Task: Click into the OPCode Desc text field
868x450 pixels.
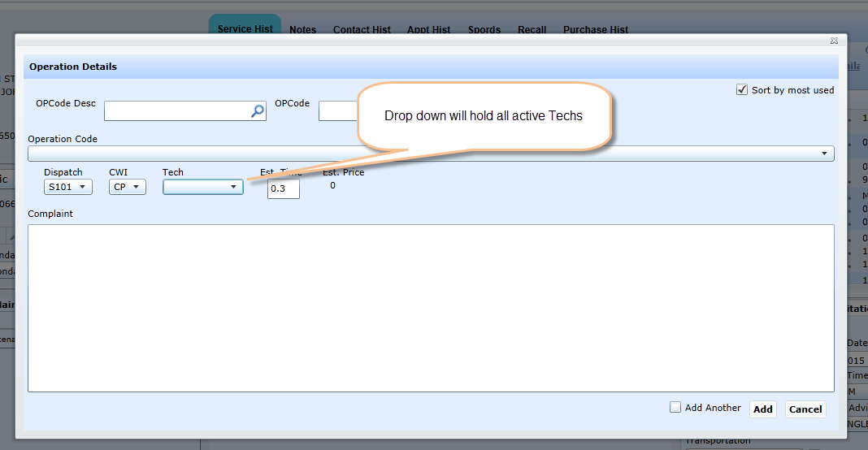Action: click(176, 111)
